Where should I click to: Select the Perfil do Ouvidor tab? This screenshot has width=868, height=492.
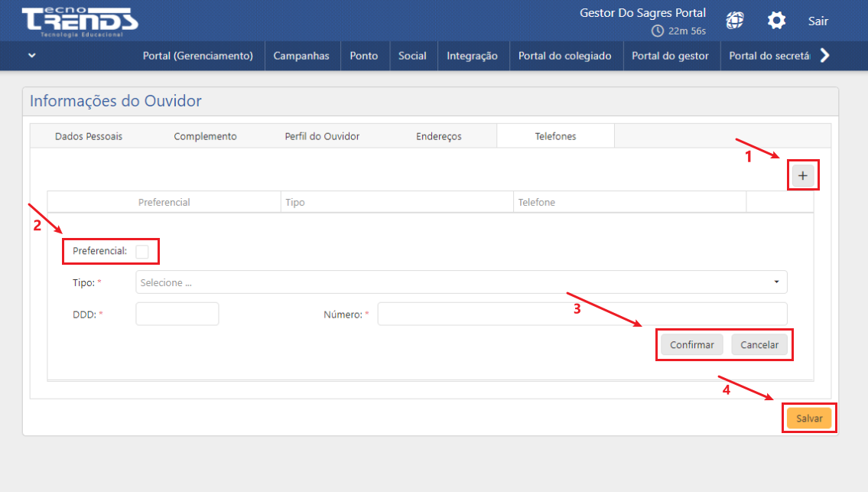pyautogui.click(x=321, y=136)
